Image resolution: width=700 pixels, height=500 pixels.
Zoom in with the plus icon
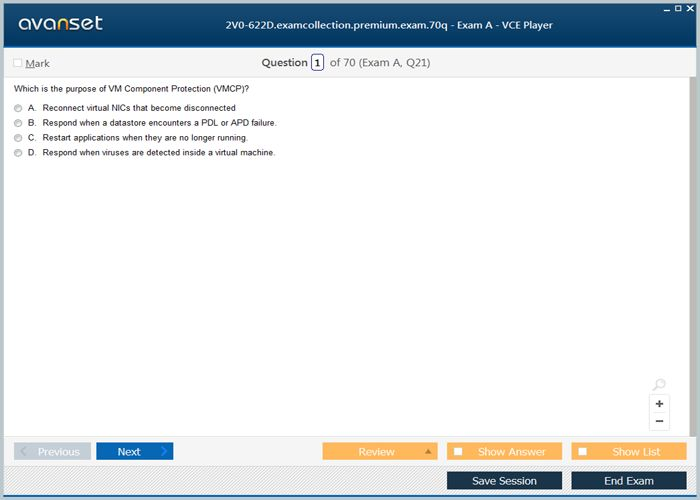pyautogui.click(x=659, y=404)
